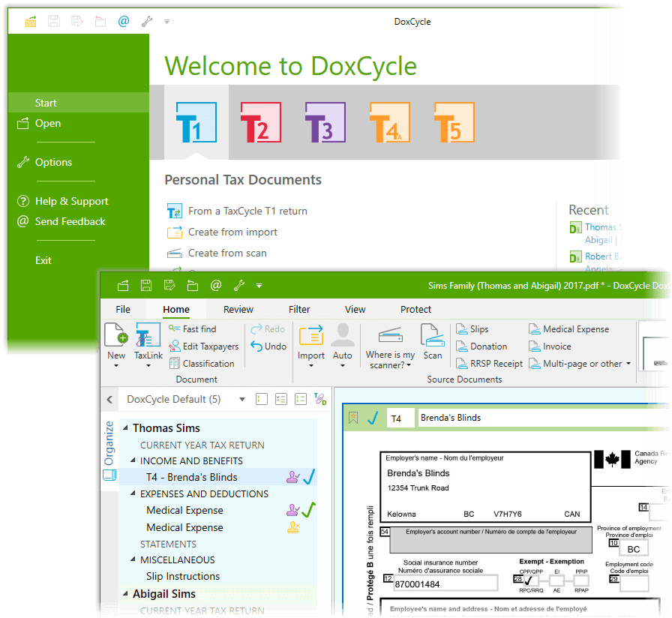
Task: Click Edit Taxpayers in the ribbon
Action: [x=204, y=346]
